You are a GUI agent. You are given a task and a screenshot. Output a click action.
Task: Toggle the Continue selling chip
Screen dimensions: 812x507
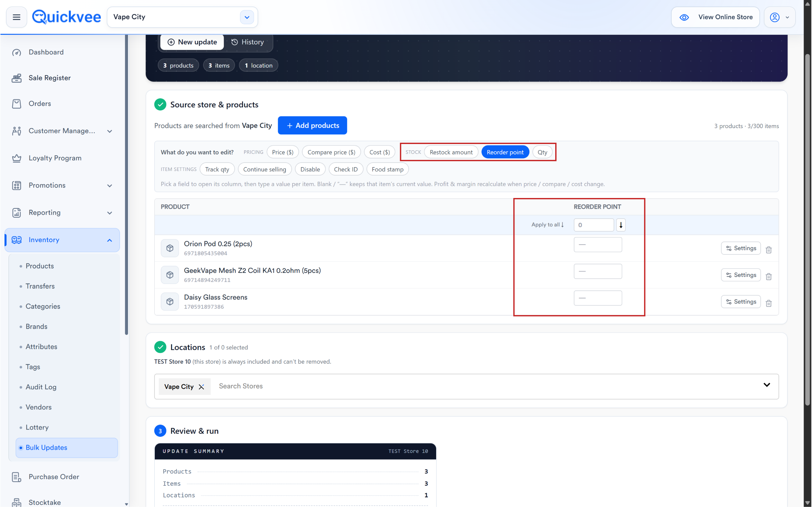point(265,169)
